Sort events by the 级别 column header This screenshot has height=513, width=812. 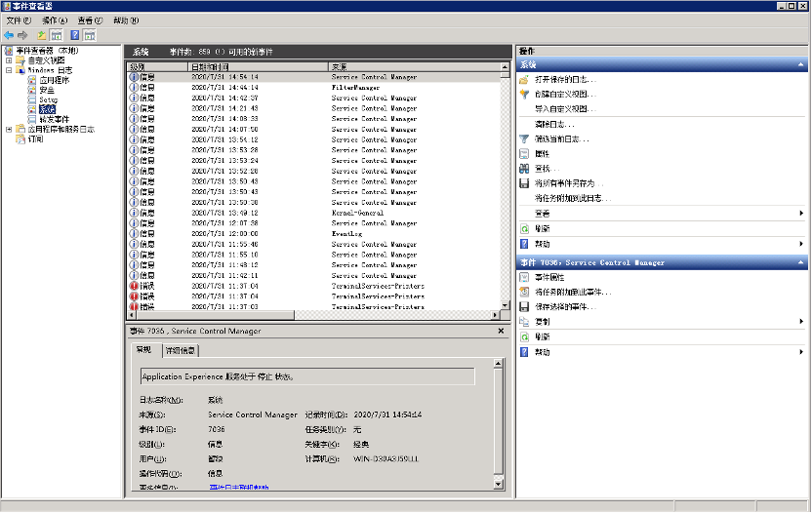pyautogui.click(x=157, y=66)
